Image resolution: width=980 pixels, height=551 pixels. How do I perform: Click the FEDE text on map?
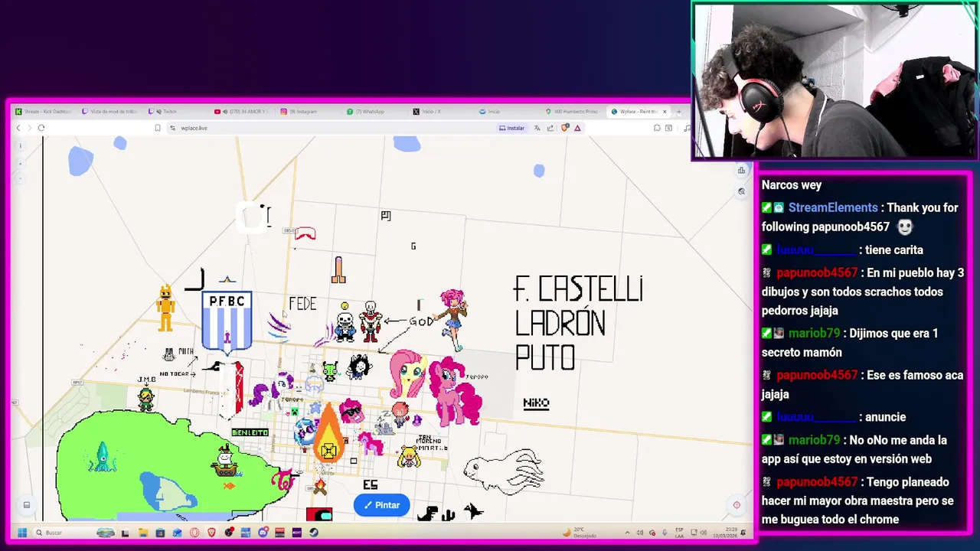[302, 304]
